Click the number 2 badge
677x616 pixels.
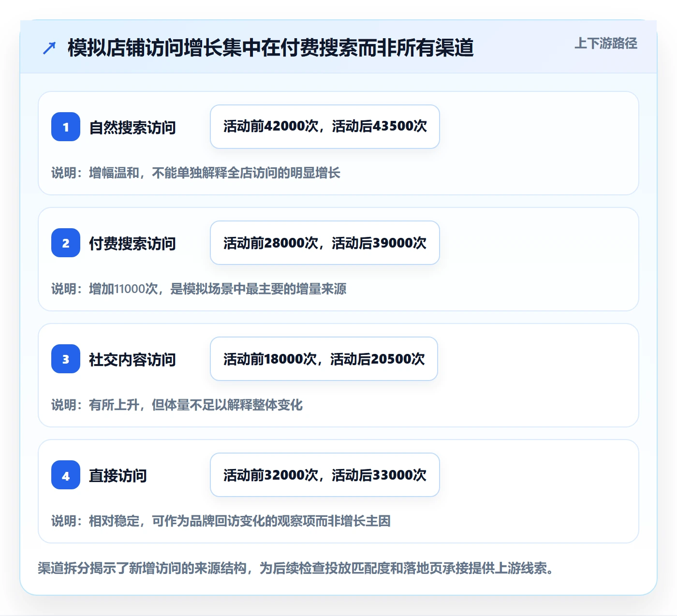click(x=66, y=243)
